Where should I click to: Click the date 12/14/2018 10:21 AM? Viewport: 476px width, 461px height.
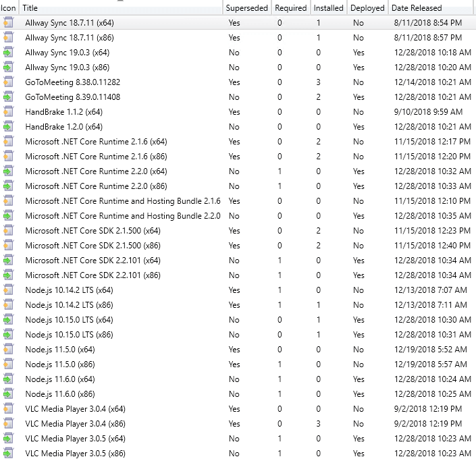point(433,82)
